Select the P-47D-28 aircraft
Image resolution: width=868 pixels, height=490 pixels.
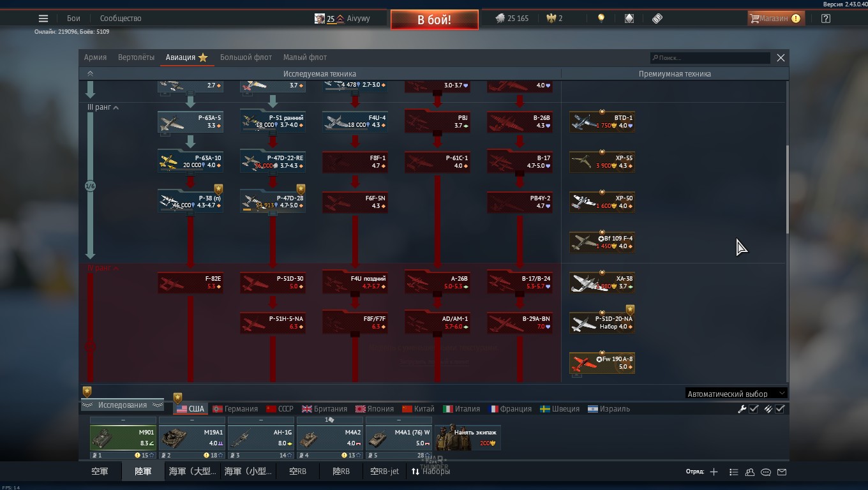[x=273, y=202]
